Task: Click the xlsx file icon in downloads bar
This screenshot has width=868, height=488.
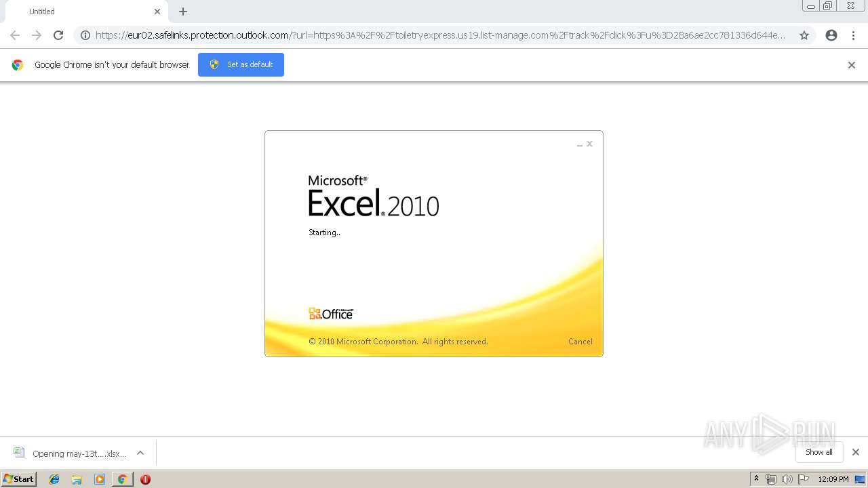Action: pyautogui.click(x=19, y=453)
